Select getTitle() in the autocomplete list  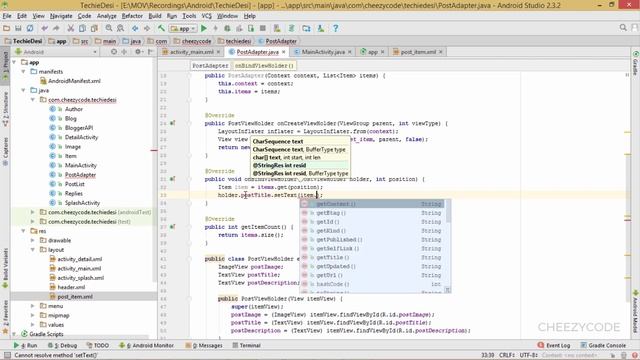click(x=372, y=258)
